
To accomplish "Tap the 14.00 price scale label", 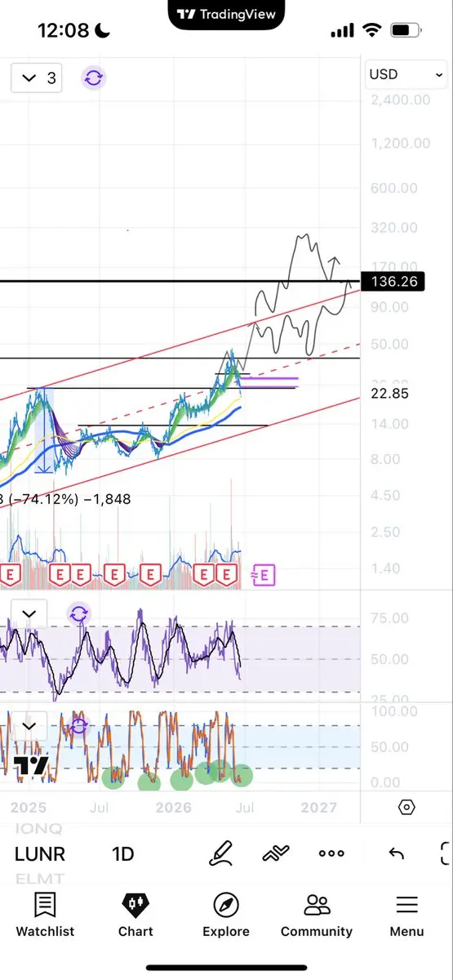I will click(389, 424).
